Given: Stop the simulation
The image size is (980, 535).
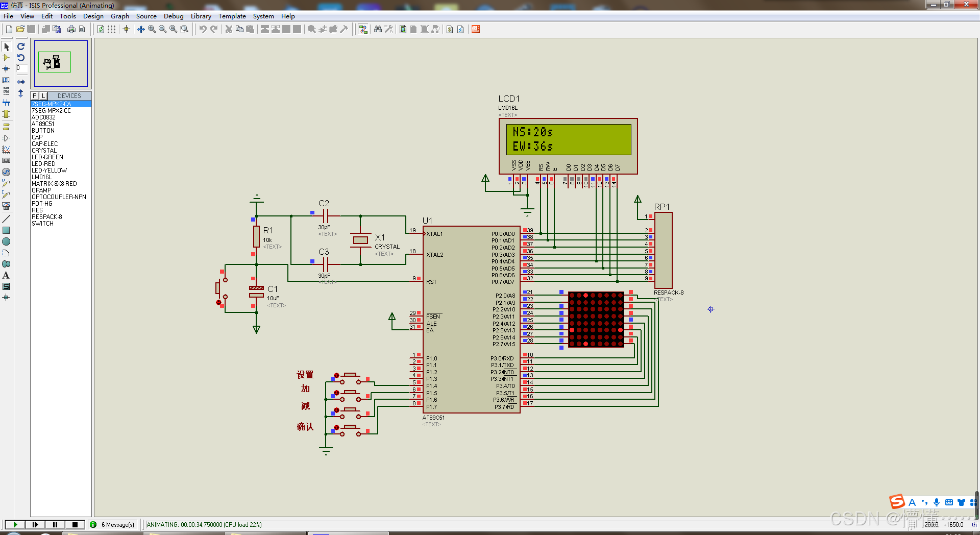Looking at the screenshot, I should click(x=75, y=524).
